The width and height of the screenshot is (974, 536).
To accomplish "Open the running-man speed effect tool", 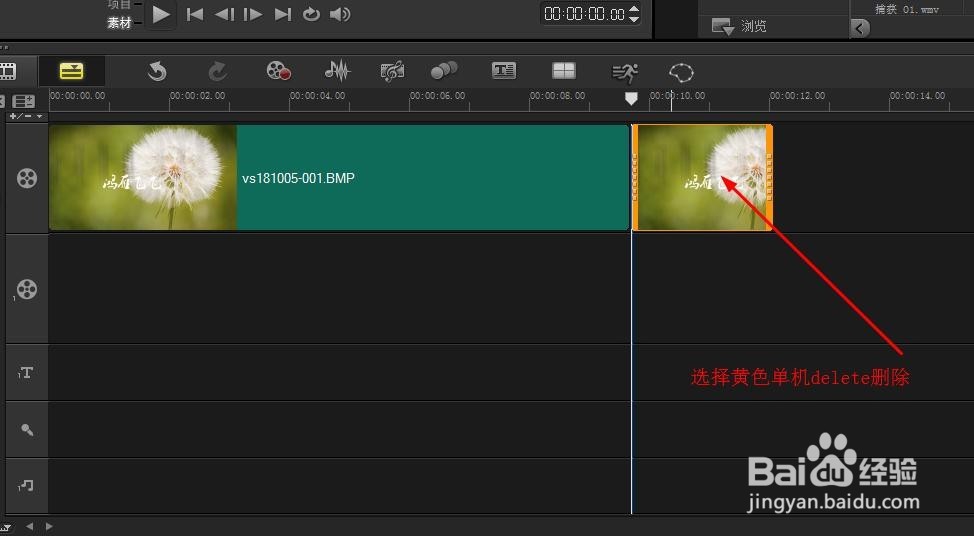I will point(625,73).
